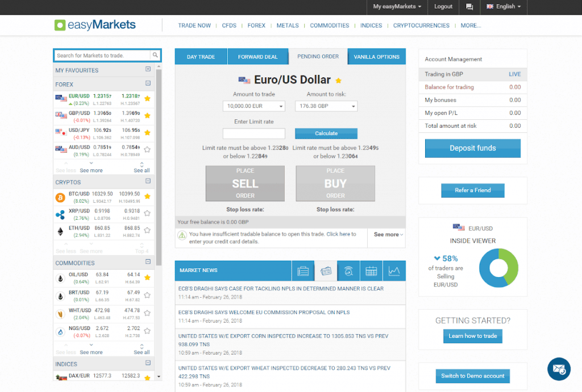Open the chat icon in top bar
This screenshot has width=582, height=392.
469,7
